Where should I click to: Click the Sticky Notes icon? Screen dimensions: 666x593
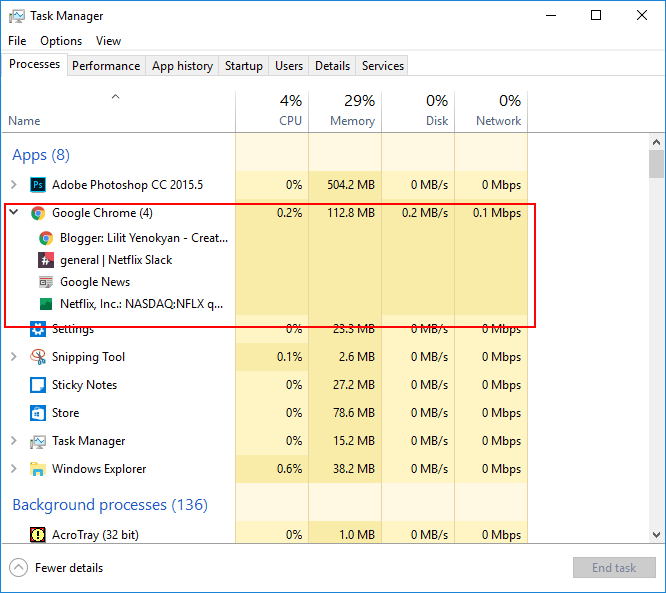tap(38, 385)
